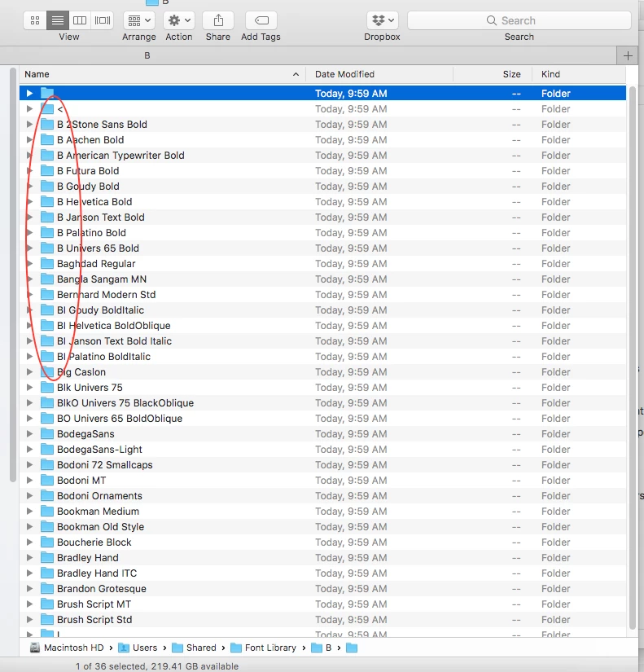
Task: Select 'BI Goudy BoldItalic' row
Action: point(322,310)
